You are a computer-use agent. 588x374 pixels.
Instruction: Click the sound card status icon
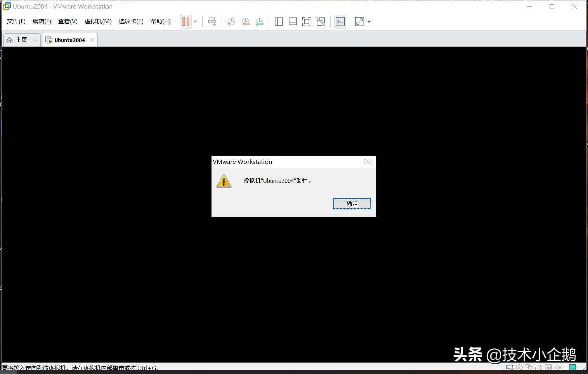tap(558, 368)
